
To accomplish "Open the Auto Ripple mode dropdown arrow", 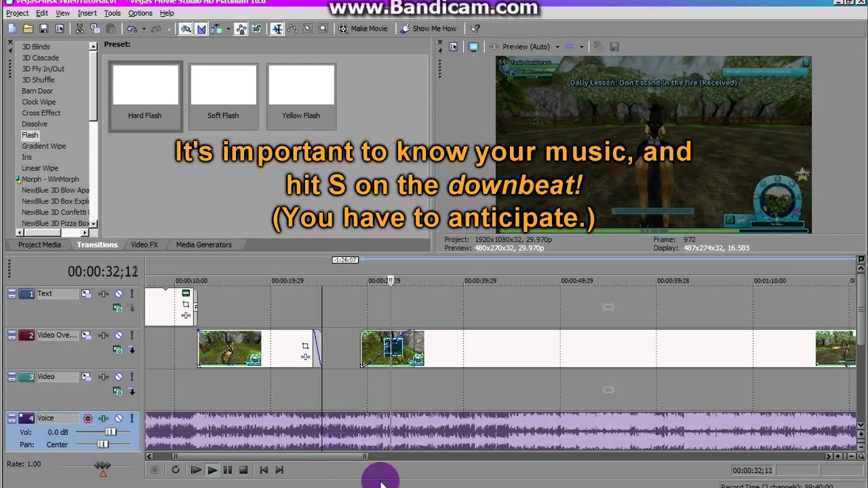I will [x=228, y=28].
